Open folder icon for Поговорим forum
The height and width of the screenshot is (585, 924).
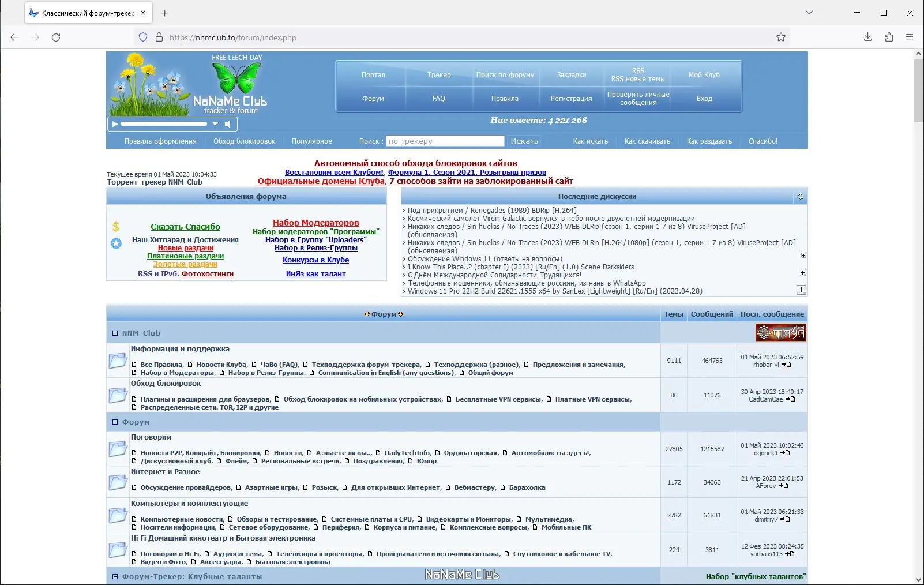pyautogui.click(x=118, y=449)
